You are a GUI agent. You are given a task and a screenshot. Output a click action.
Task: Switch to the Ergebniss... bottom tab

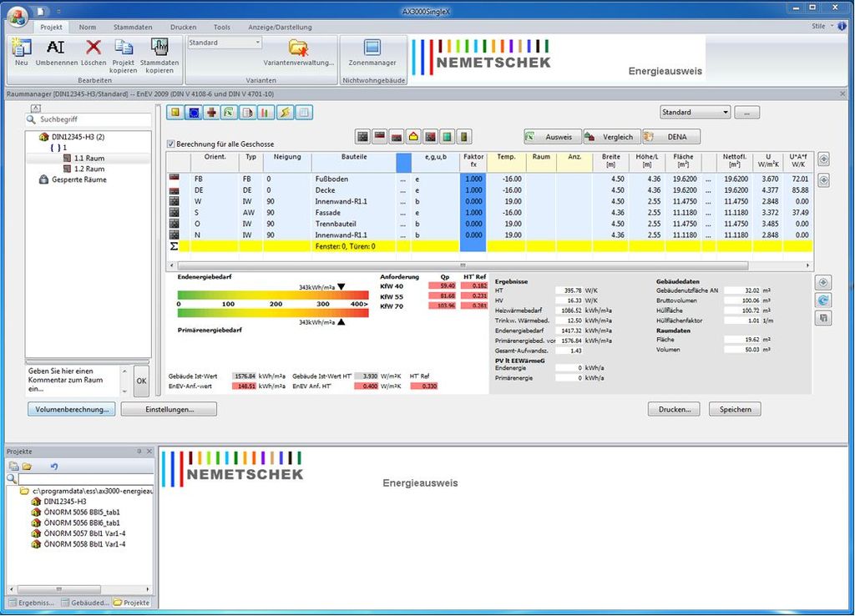click(x=32, y=603)
